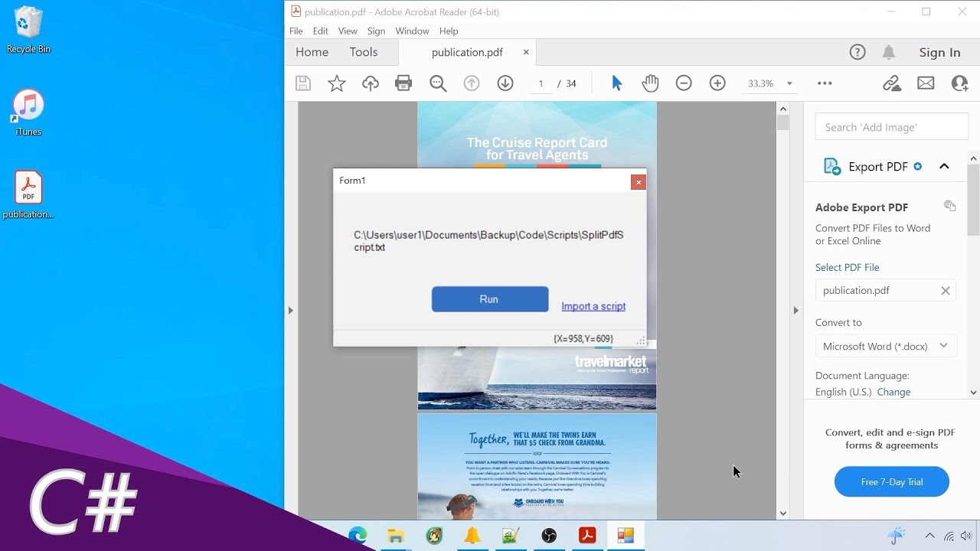Print the file with the printer icon
Screen dimensions: 980x551
[403, 83]
